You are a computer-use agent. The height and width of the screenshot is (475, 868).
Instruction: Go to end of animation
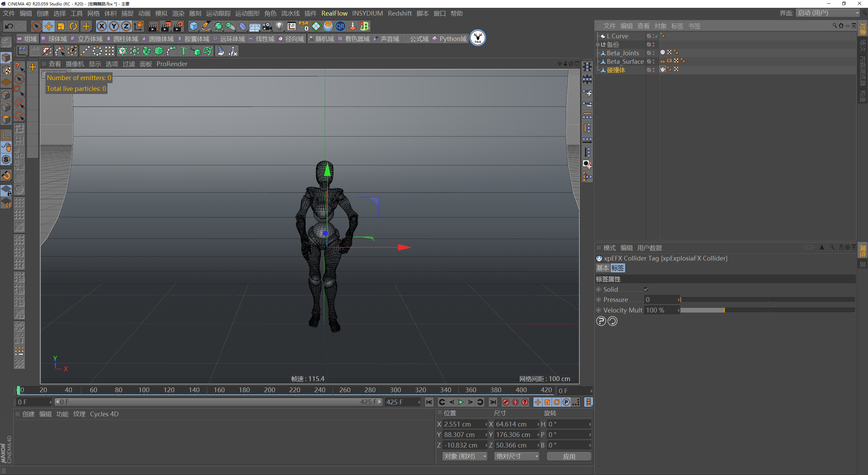[493, 402]
